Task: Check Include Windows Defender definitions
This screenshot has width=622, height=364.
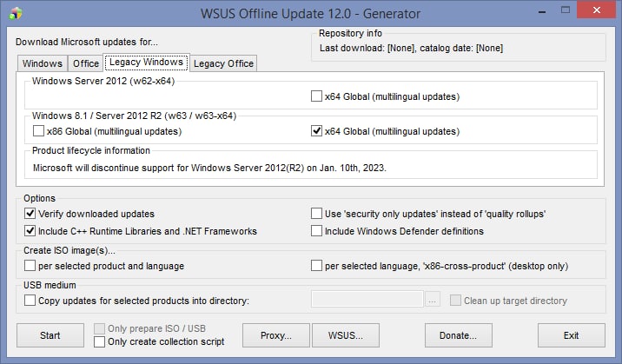Action: tap(317, 232)
